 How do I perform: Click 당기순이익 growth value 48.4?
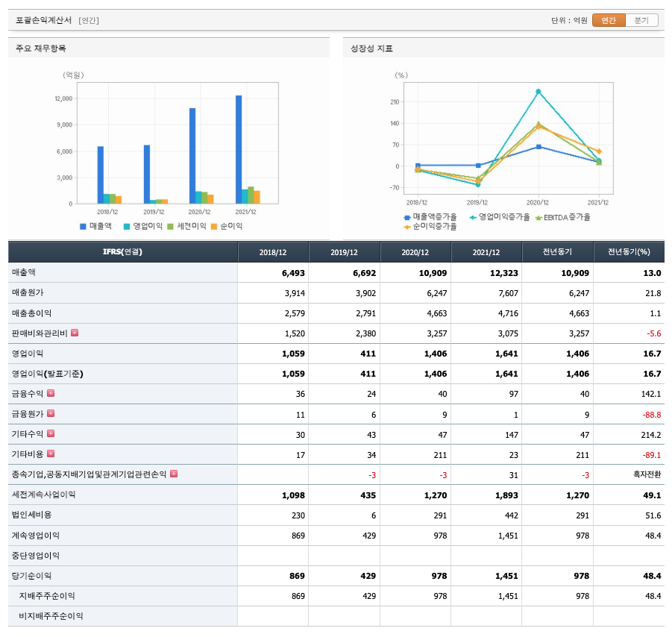click(x=652, y=576)
